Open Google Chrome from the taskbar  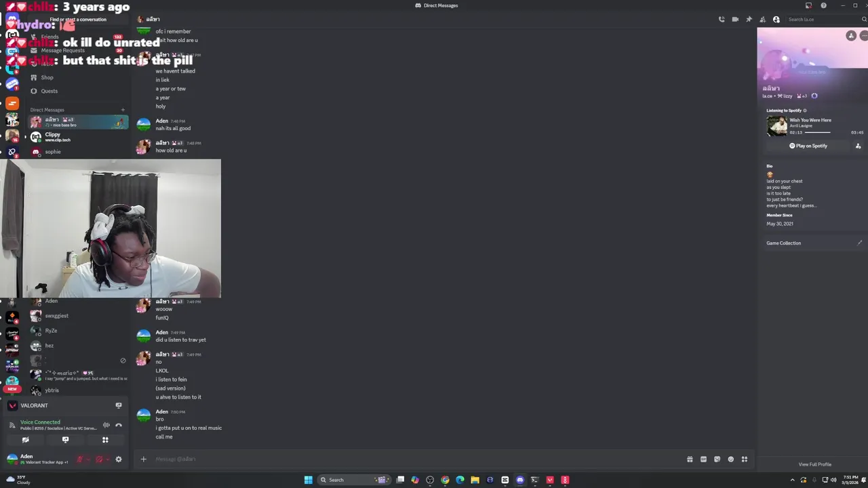coord(445,480)
